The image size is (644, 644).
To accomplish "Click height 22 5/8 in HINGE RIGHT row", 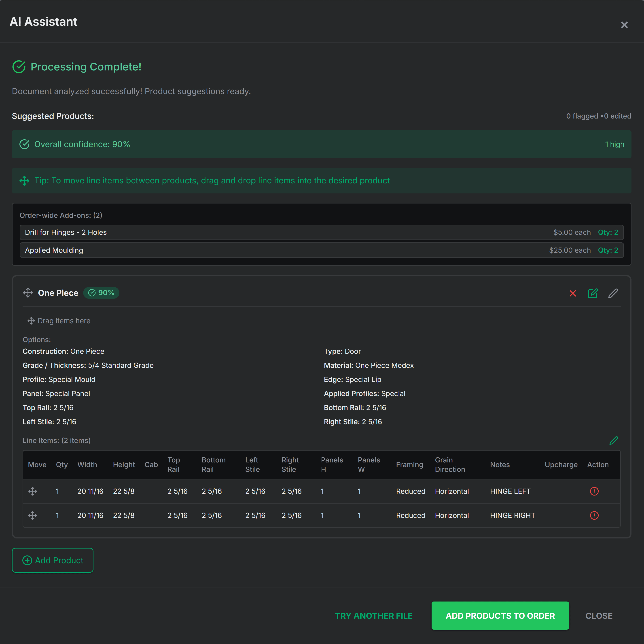I will tap(124, 515).
